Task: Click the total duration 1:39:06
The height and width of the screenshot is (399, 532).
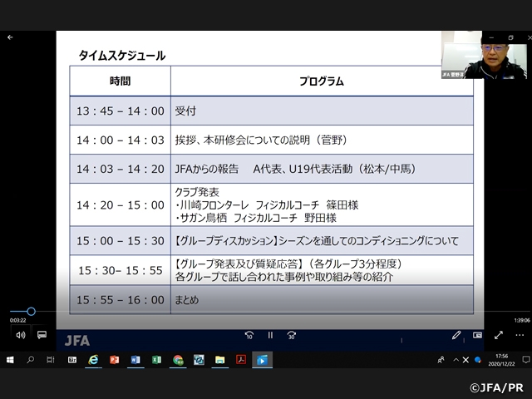Action: point(522,320)
